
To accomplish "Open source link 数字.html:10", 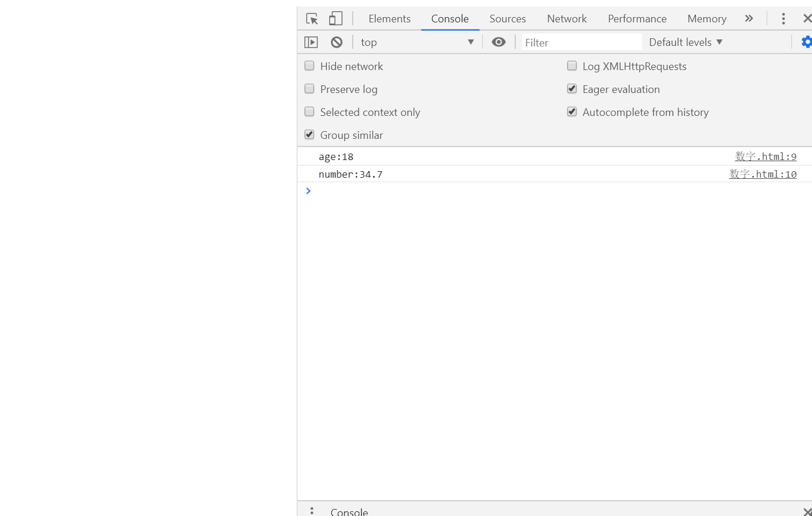I will click(763, 174).
